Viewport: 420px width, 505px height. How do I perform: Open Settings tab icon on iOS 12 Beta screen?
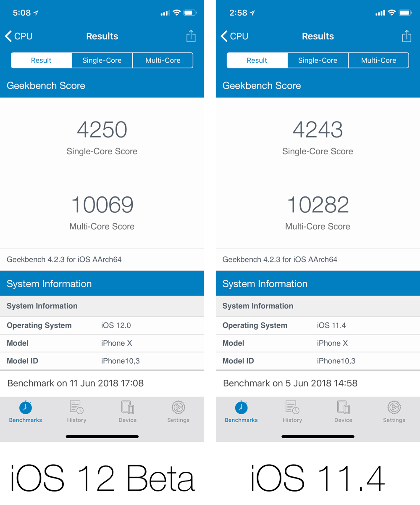(x=178, y=407)
